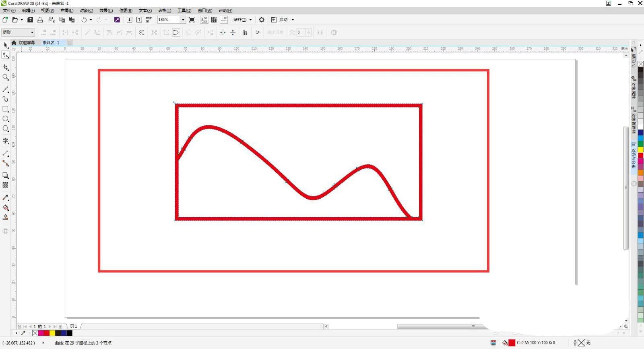This screenshot has height=349, width=644.
Task: Pick the yellow swatch in document palette
Action: 52,333
